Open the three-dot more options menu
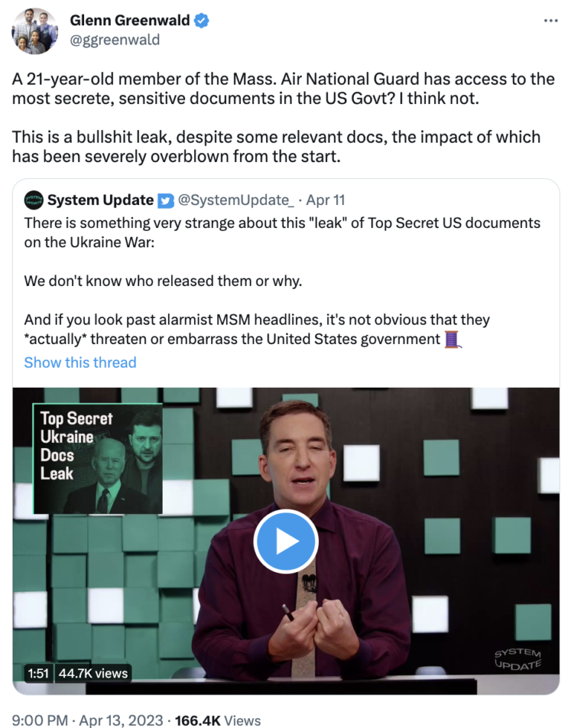This screenshot has width=571, height=728. [551, 21]
